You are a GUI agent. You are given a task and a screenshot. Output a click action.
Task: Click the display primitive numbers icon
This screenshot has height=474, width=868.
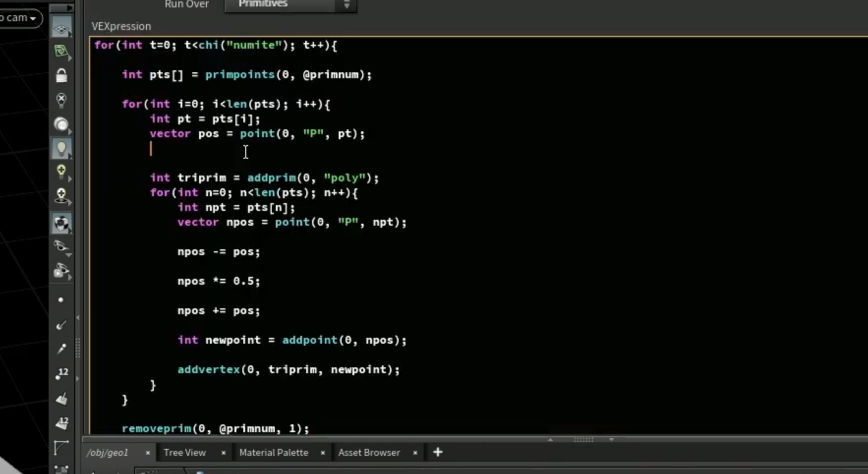[61, 423]
